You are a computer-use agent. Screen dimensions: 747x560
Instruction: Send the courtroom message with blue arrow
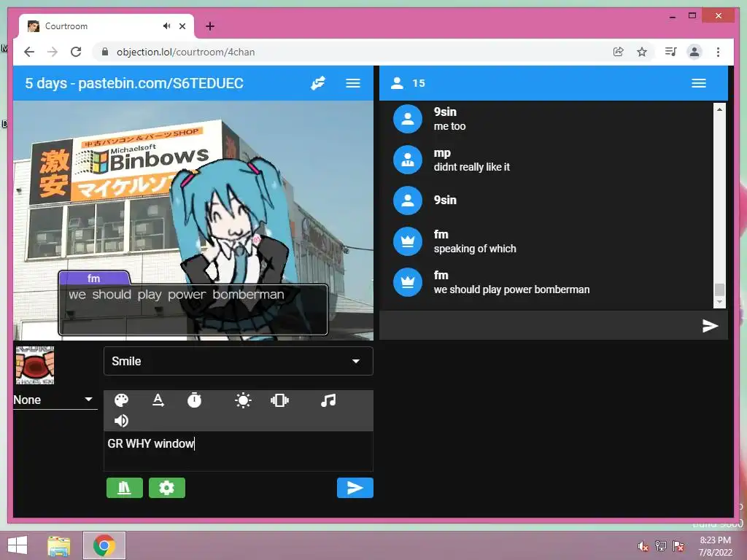point(355,488)
